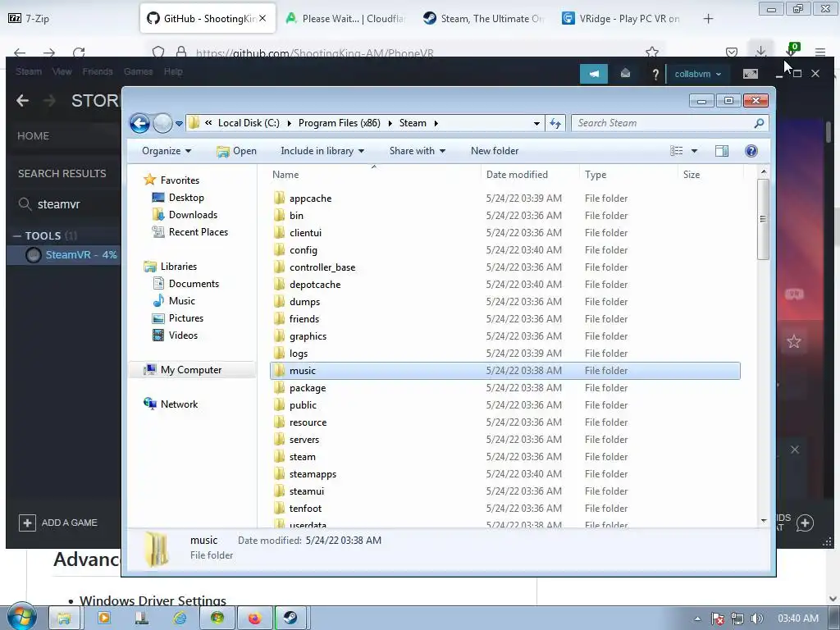The image size is (840, 630).
Task: Select Local Disk (C:) breadcrumb
Action: 249,123
